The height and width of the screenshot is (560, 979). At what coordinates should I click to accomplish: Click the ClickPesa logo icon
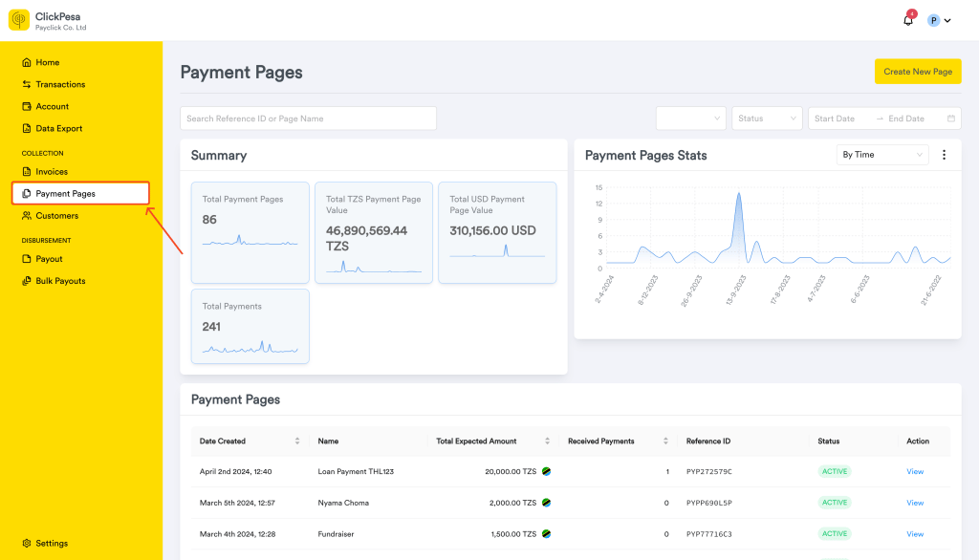(19, 20)
